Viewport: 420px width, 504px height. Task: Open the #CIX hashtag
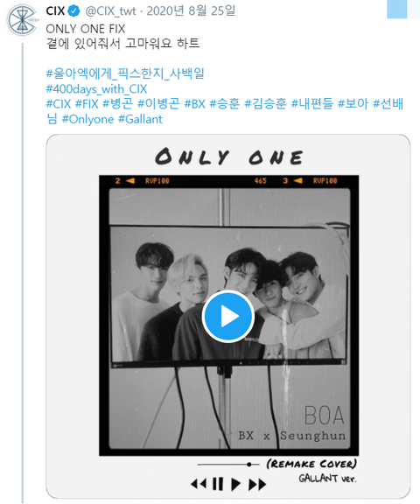58,104
